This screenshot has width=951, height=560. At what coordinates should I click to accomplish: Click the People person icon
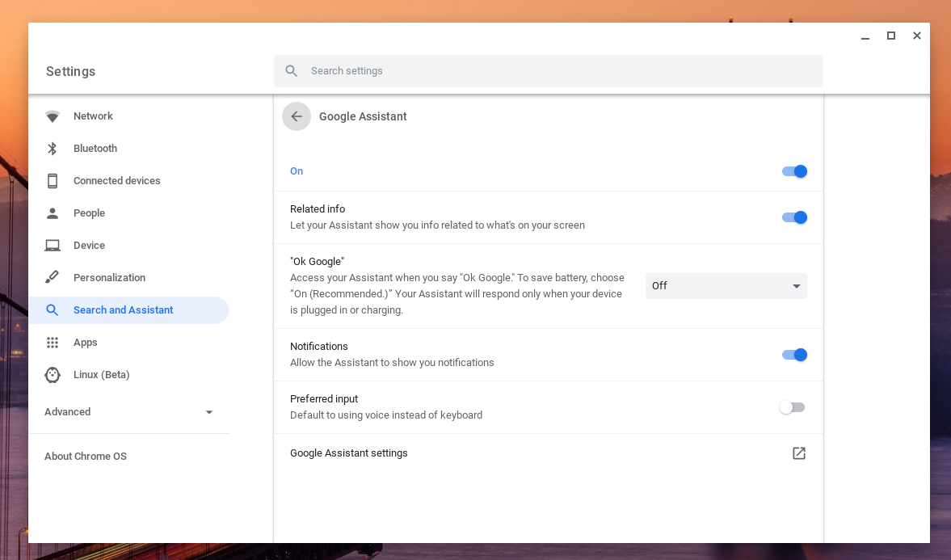pos(53,213)
